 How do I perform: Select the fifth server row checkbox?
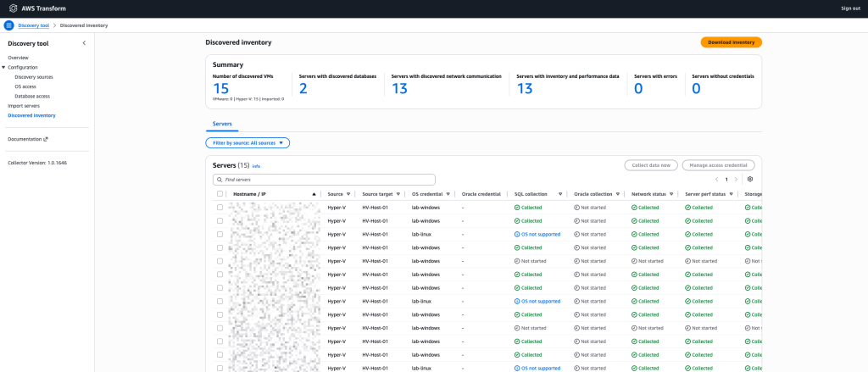[220, 261]
